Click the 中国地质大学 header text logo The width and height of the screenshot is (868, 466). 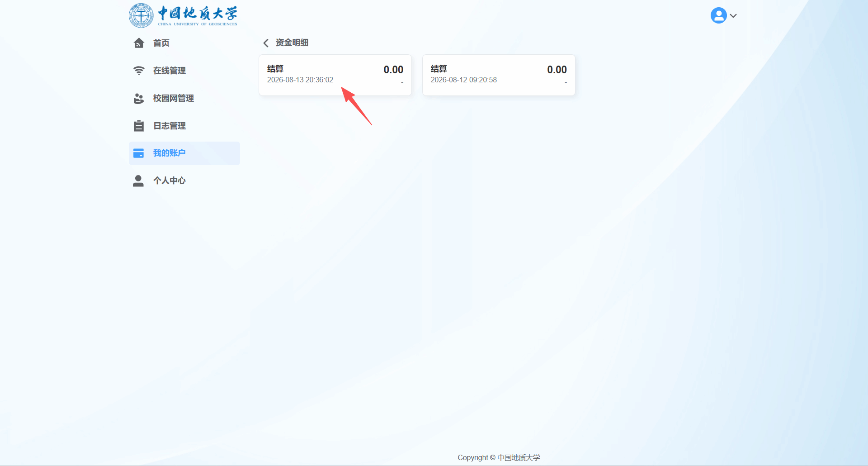point(198,15)
